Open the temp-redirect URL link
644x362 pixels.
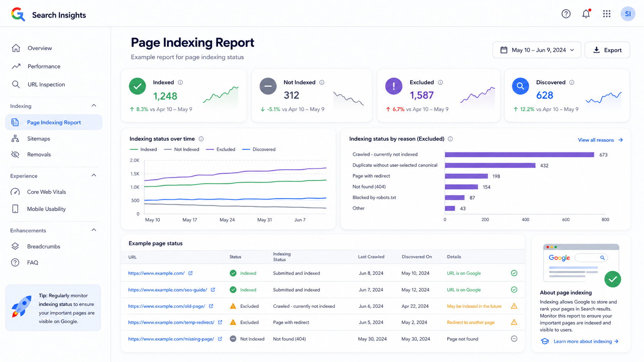pyautogui.click(x=171, y=322)
